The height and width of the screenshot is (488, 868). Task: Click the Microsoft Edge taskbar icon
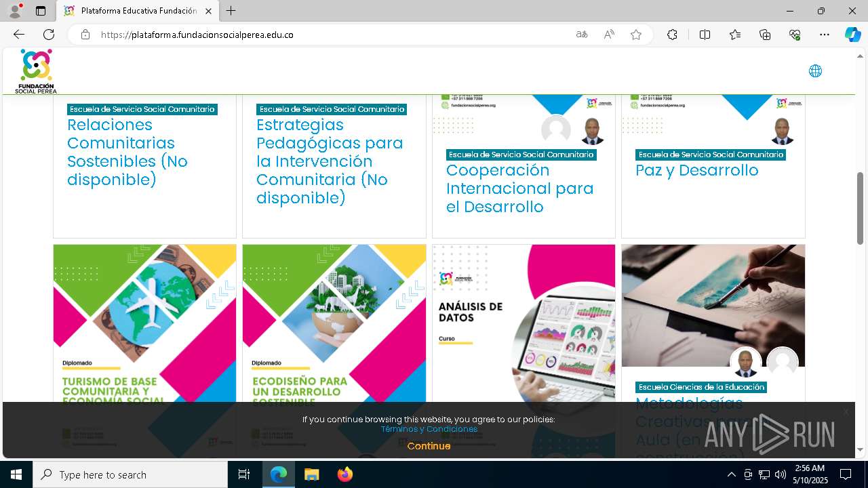click(x=279, y=474)
